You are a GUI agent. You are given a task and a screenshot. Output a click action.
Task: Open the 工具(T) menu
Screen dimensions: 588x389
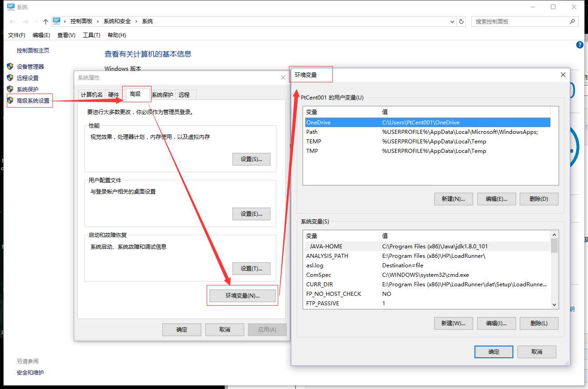coord(91,35)
